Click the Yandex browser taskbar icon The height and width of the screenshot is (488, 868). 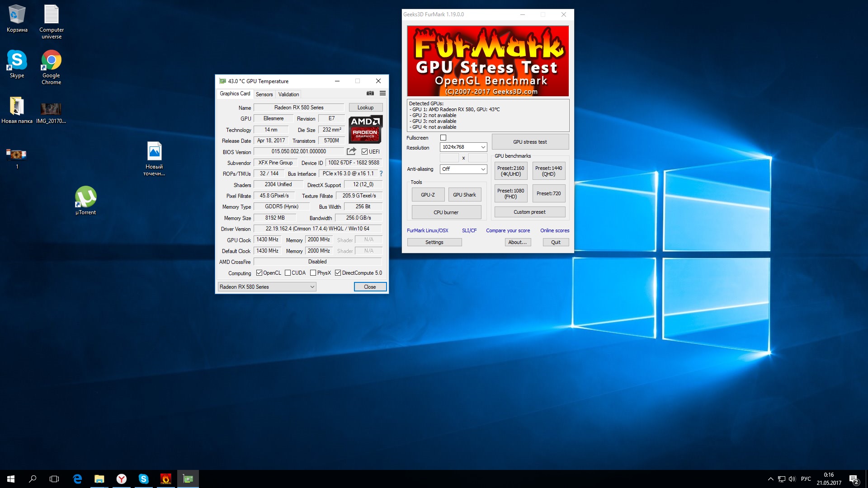pyautogui.click(x=121, y=479)
